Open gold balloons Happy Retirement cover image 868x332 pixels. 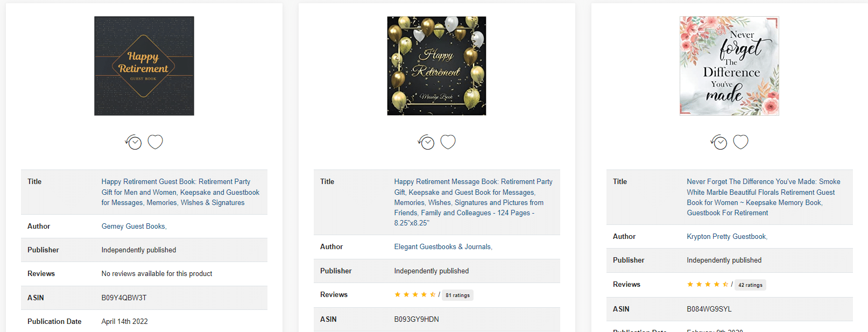pyautogui.click(x=436, y=66)
